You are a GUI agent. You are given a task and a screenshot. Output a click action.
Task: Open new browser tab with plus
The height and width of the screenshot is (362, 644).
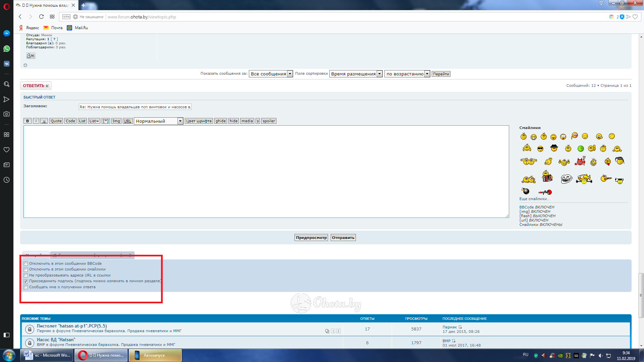click(x=83, y=5)
